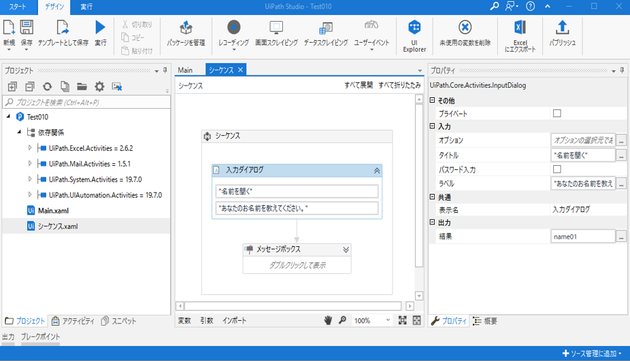Screen dimensions: 630x361
Task: Click Expand All icon in Project panel
Action: point(12,86)
